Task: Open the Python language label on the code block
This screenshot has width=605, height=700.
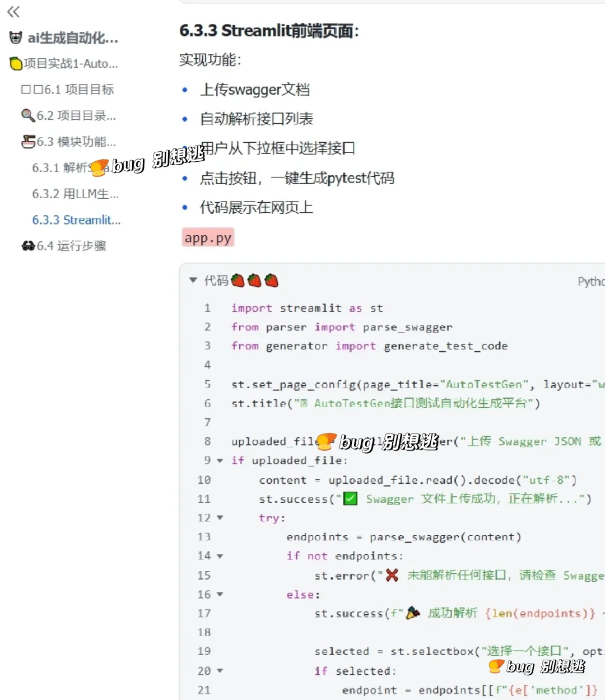Action: [x=591, y=282]
